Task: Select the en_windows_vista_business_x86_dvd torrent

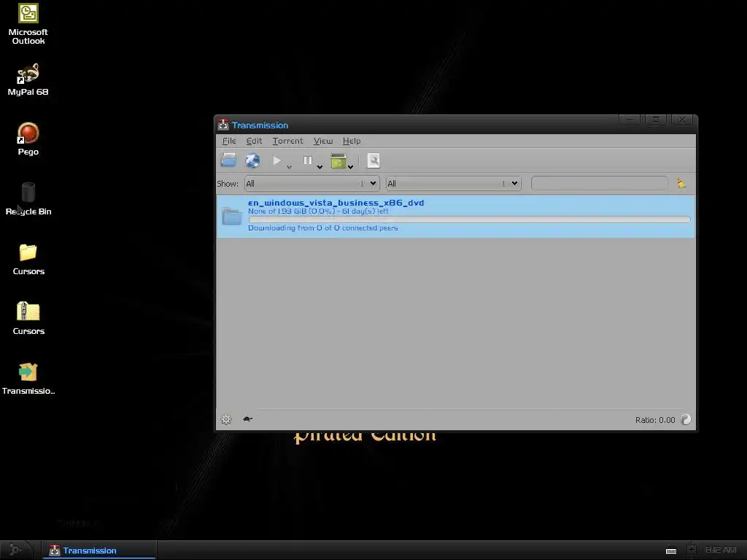Action: point(456,216)
